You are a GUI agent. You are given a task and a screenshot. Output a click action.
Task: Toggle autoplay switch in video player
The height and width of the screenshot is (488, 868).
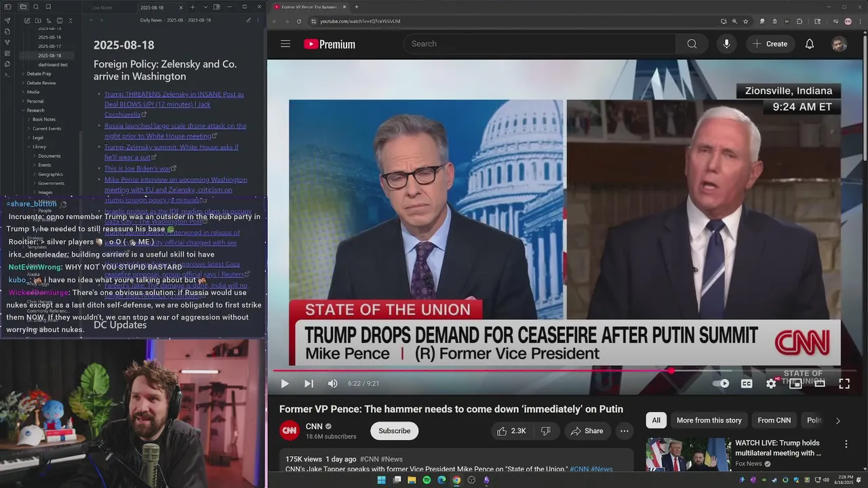pos(721,384)
